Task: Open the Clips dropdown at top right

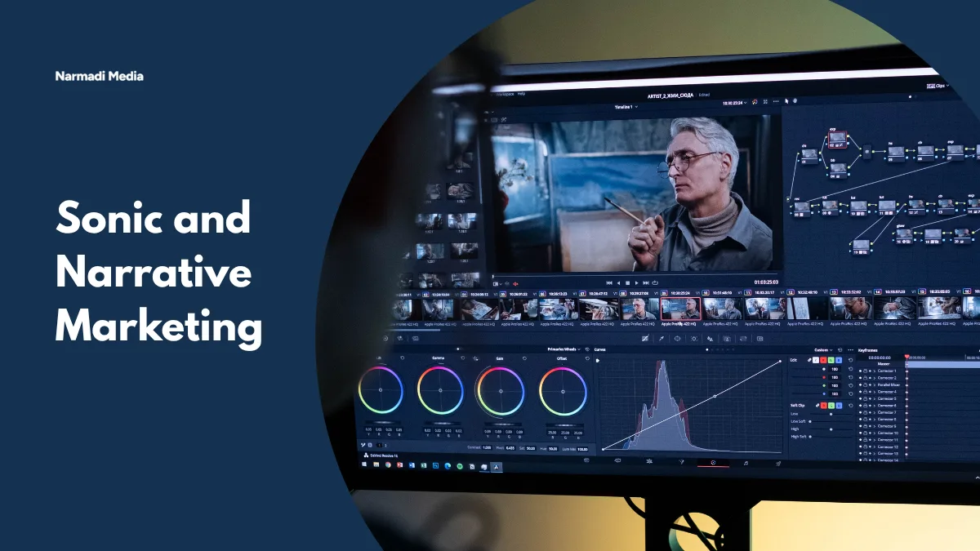Action: [937, 86]
